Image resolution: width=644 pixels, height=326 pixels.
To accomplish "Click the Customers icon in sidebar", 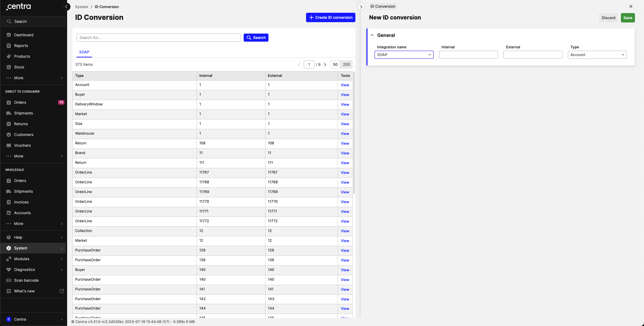I will pos(9,135).
